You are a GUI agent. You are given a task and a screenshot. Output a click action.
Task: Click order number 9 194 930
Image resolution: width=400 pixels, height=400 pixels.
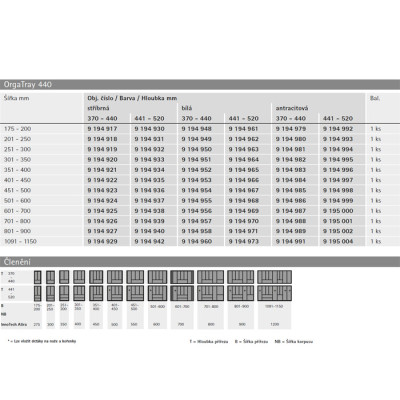click(x=149, y=129)
